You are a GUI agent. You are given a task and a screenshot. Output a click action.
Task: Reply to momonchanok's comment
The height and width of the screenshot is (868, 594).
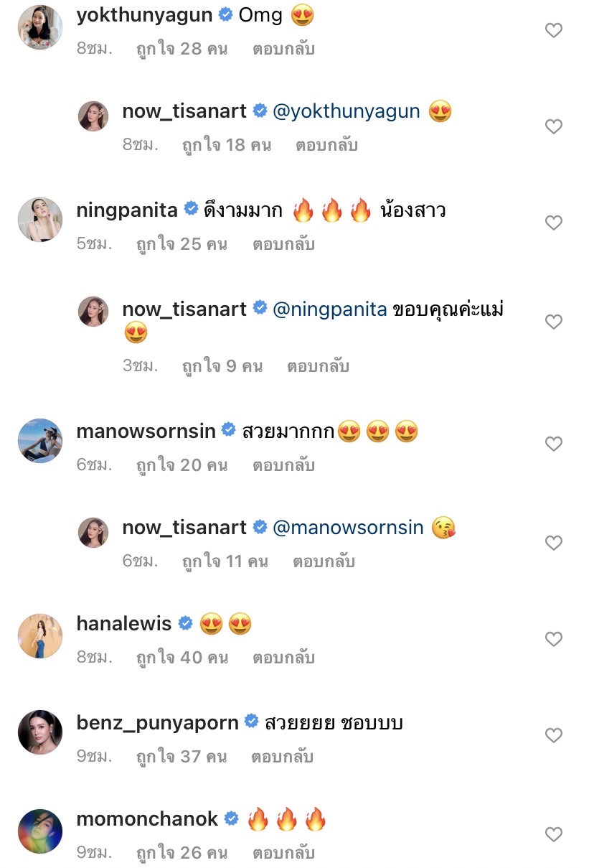pos(283,852)
